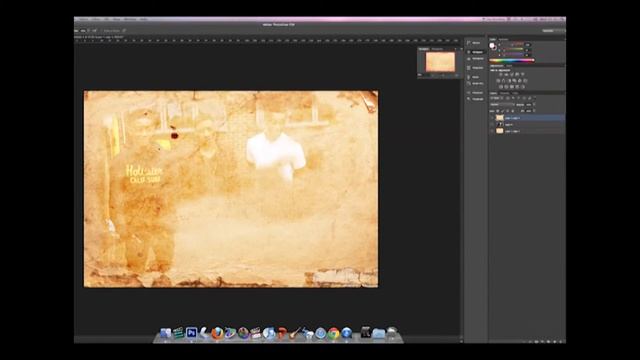This screenshot has width=640, height=360.
Task: Add a Curves adjustment
Action: [511, 74]
